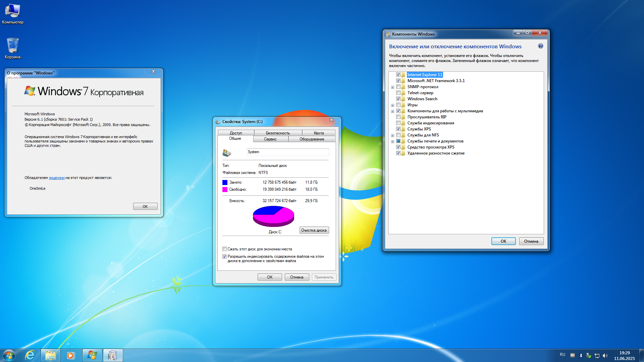644x362 pixels.
Task: Switch to Windows Features taskbar button
Action: pyautogui.click(x=113, y=355)
